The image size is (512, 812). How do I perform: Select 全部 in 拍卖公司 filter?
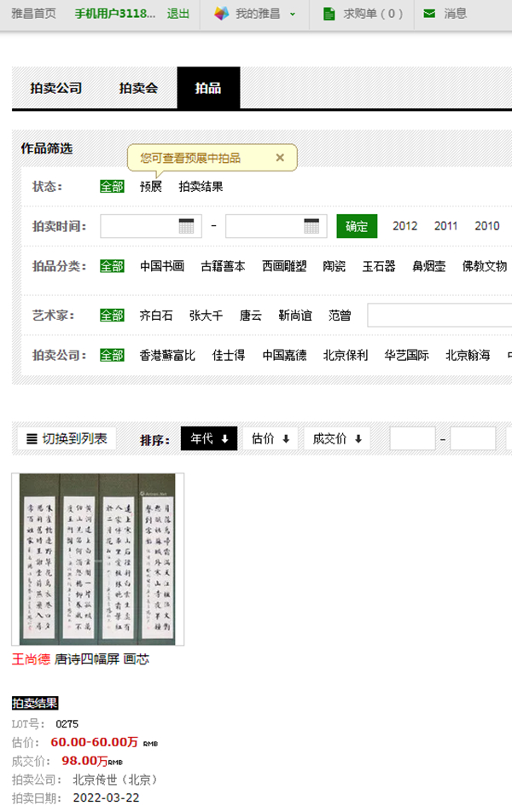112,355
